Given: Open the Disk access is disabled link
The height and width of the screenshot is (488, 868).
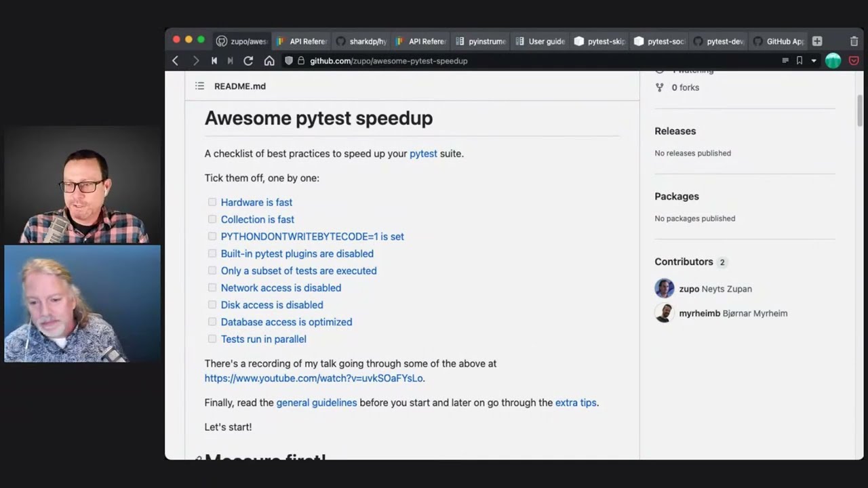Looking at the screenshot, I should [x=272, y=305].
